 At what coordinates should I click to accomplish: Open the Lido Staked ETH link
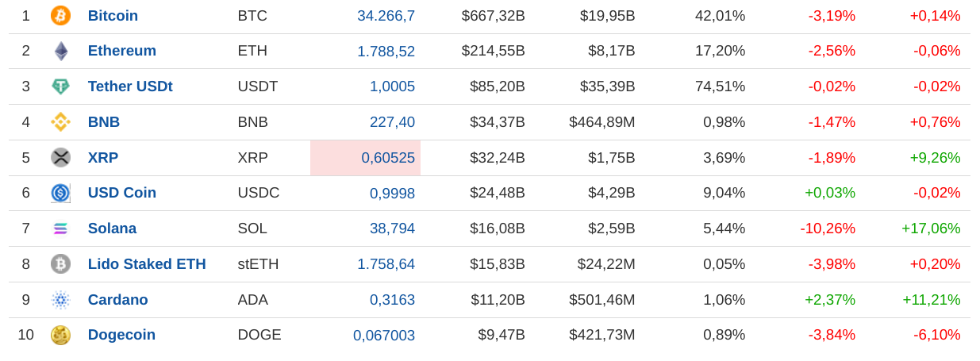click(x=147, y=264)
